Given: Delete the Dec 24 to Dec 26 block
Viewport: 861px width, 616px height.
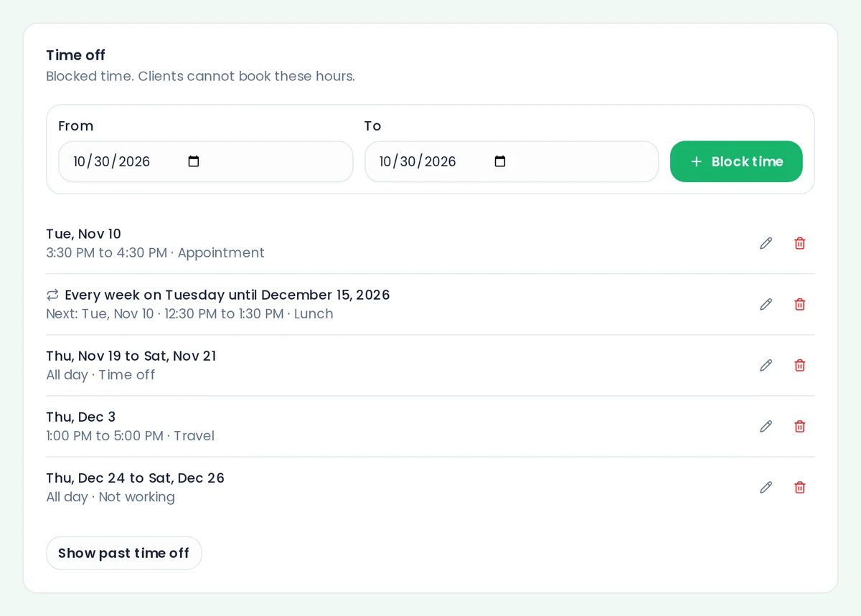Looking at the screenshot, I should (799, 487).
